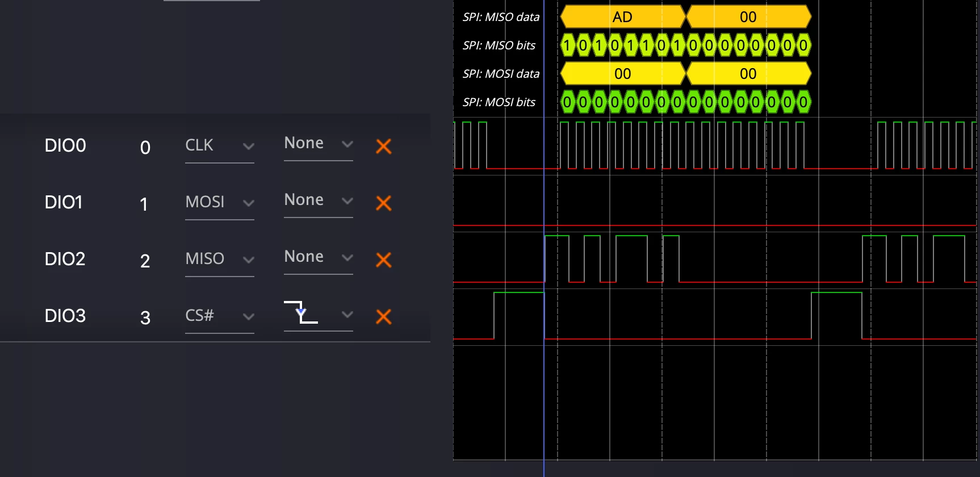
Task: Remove the DIO1 channel with its orange X
Action: coord(384,203)
